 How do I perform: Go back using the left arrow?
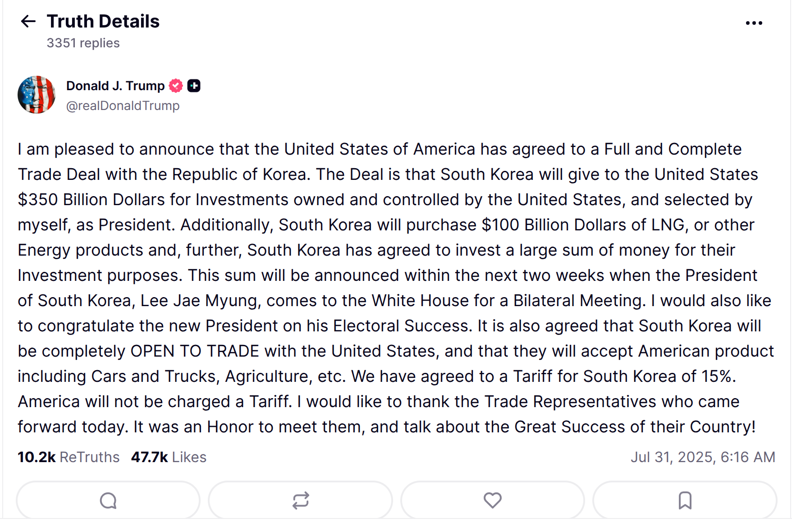click(28, 21)
